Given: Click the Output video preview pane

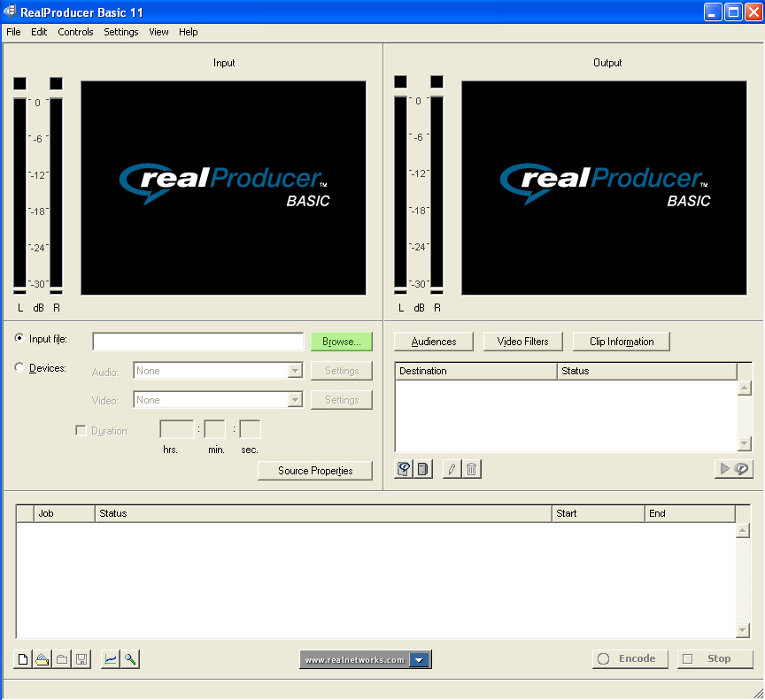Looking at the screenshot, I should point(604,188).
